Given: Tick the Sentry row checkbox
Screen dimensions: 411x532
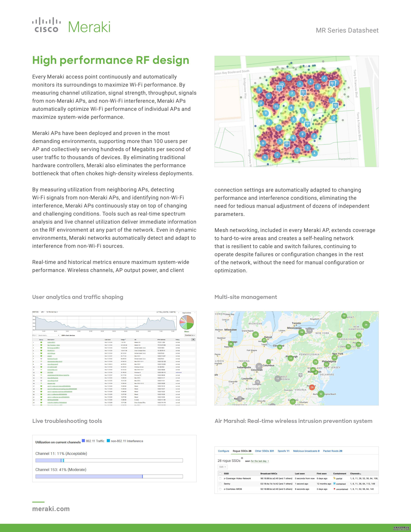Looking at the screenshot, I should (220, 484).
